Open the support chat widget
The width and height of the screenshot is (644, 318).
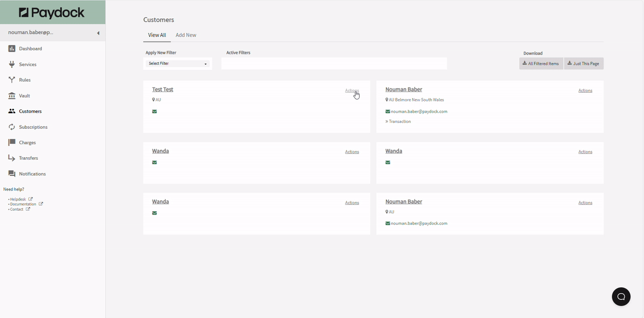tap(621, 297)
